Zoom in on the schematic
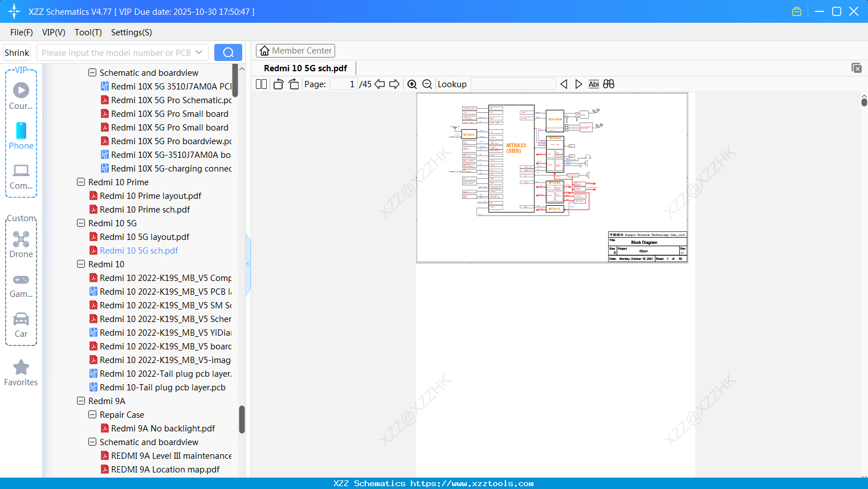Viewport: 868px width, 489px height. point(412,84)
